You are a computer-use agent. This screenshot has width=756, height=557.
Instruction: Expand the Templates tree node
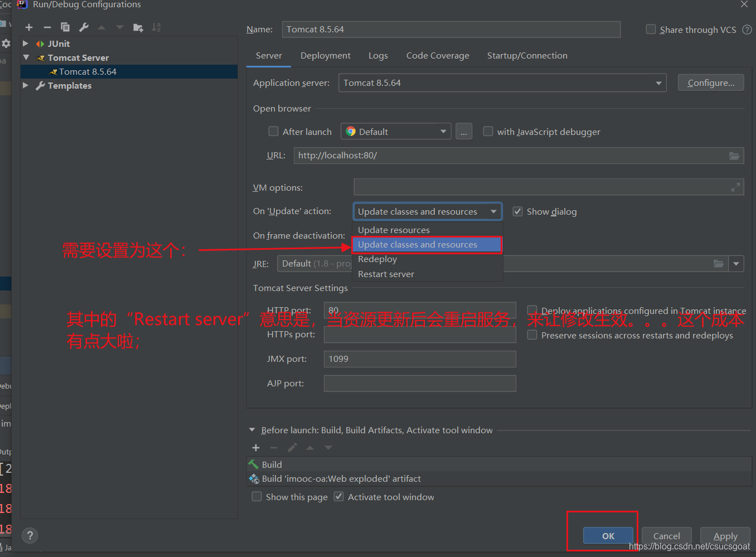pyautogui.click(x=26, y=85)
